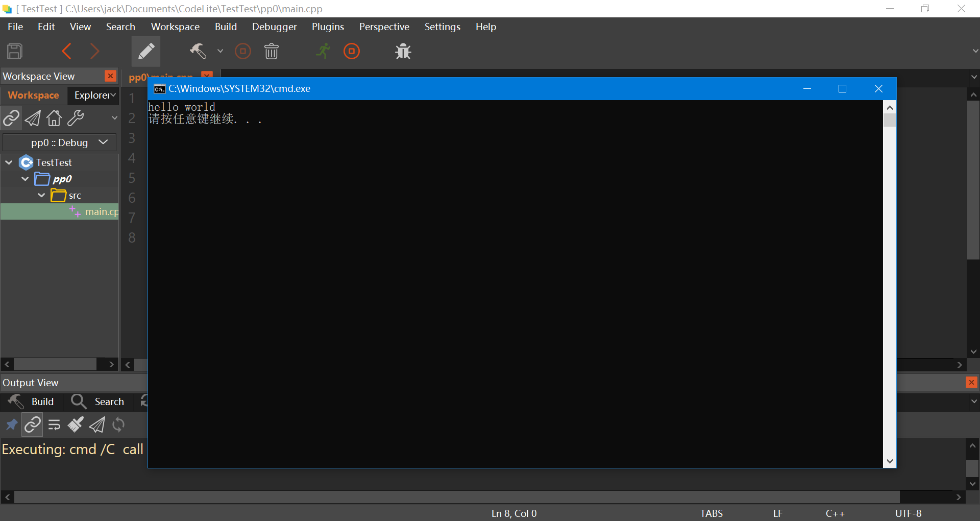Image resolution: width=980 pixels, height=521 pixels.
Task: Toggle the pin icon in Output View
Action: pos(11,425)
